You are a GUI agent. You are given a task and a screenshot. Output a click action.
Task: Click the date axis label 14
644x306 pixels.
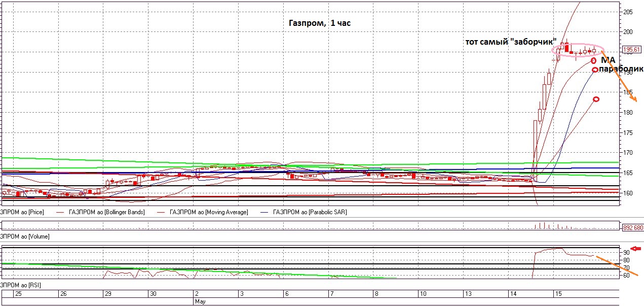pos(512,294)
